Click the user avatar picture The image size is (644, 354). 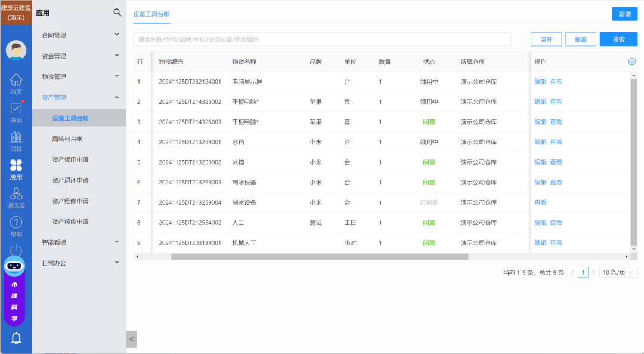point(16,50)
